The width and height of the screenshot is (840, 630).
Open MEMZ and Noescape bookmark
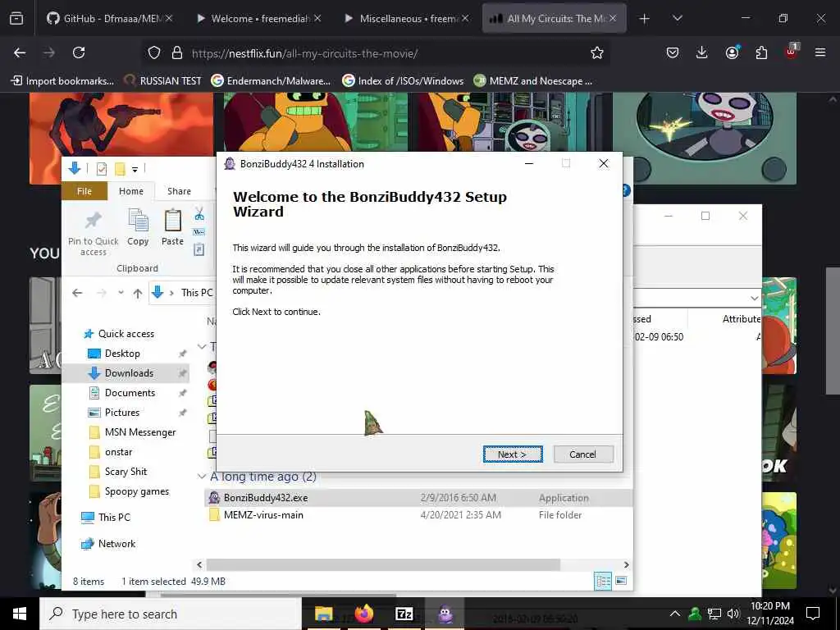click(533, 81)
